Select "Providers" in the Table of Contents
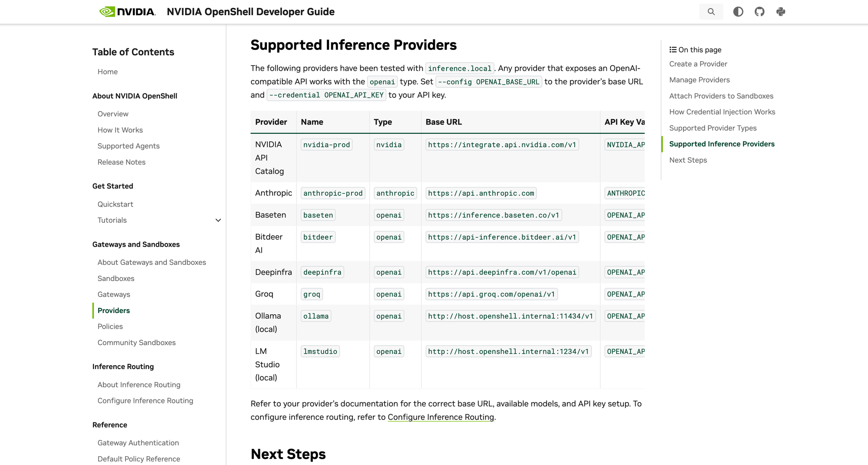The height and width of the screenshot is (465, 868). click(113, 310)
